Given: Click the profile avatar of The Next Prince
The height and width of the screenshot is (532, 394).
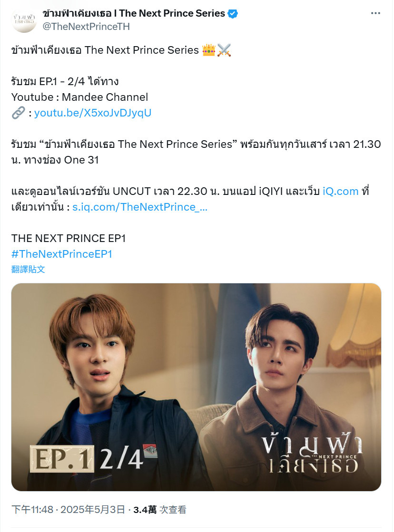Looking at the screenshot, I should [24, 20].
